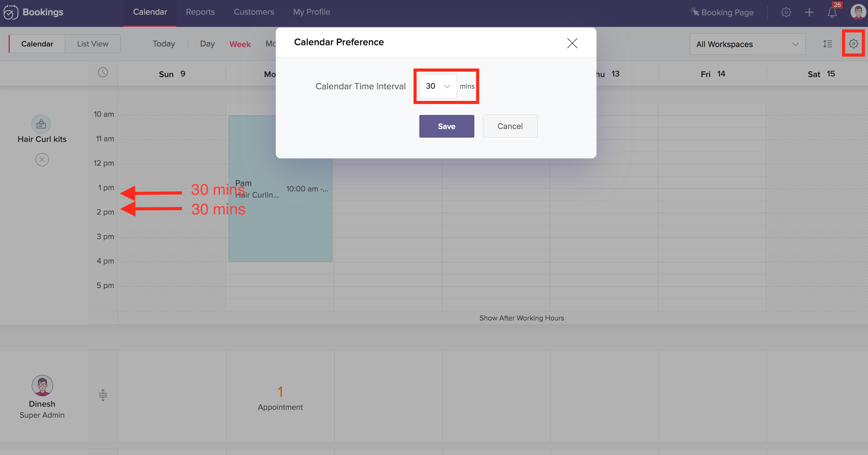Click the plus add-new icon
The width and height of the screenshot is (868, 455).
[x=809, y=13]
